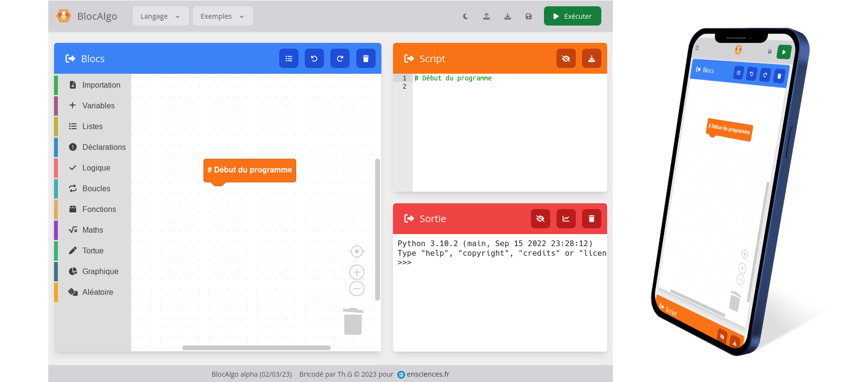
Task: Open the block list menu in Blocs header
Action: pyautogui.click(x=288, y=59)
